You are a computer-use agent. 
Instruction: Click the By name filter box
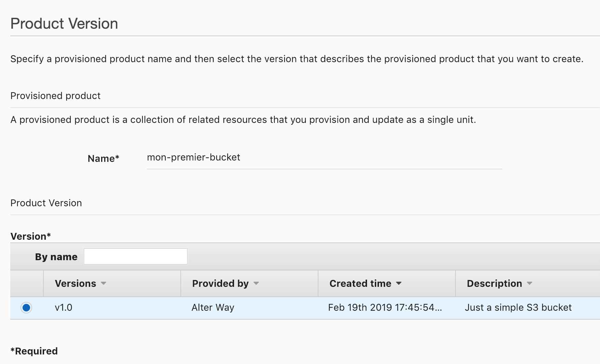pos(135,256)
